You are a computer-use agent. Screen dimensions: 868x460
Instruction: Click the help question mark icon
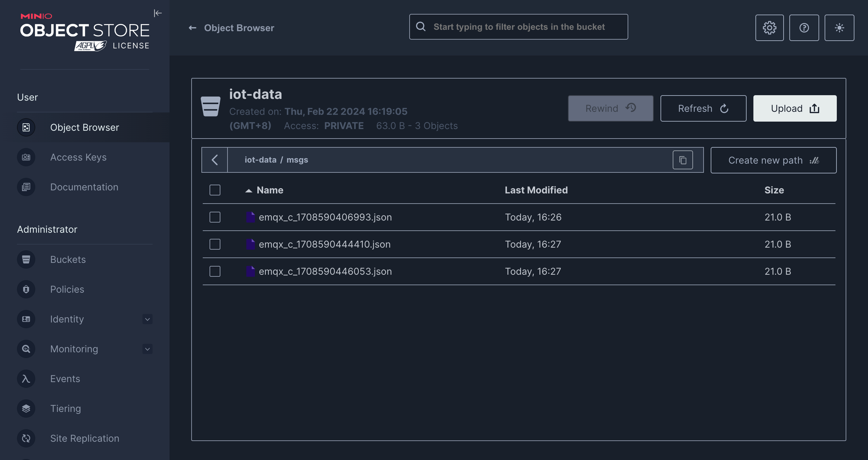pyautogui.click(x=804, y=28)
